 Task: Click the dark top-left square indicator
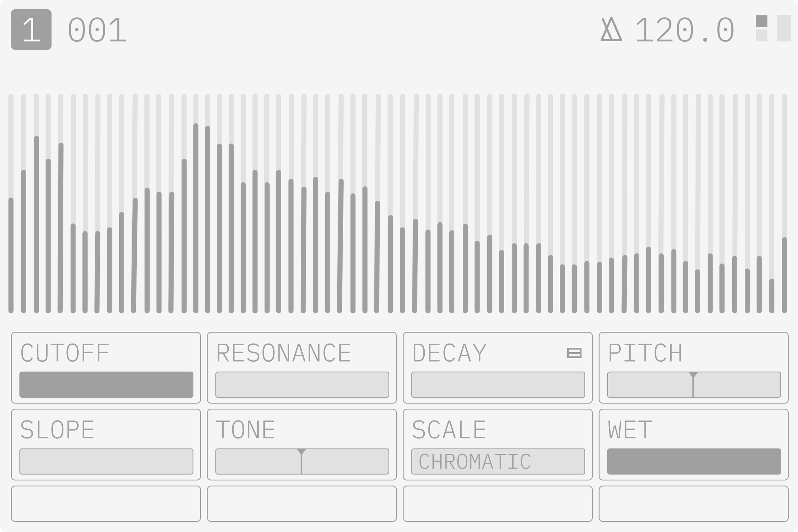point(761,21)
